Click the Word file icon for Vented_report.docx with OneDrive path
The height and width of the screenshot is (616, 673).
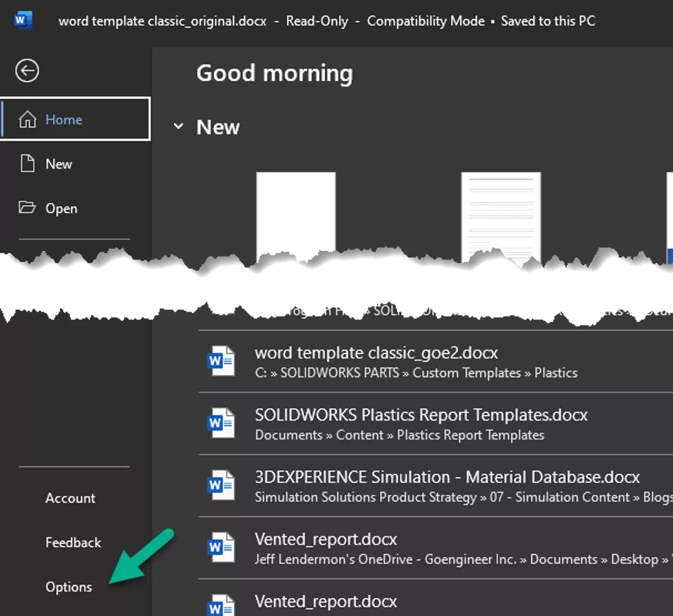click(221, 548)
